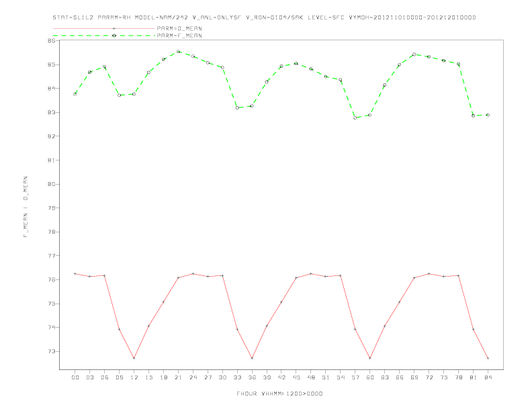Image resolution: width=532 pixels, height=411 pixels.
Task: Click the x-axis tick label 72
Action: 429,377
